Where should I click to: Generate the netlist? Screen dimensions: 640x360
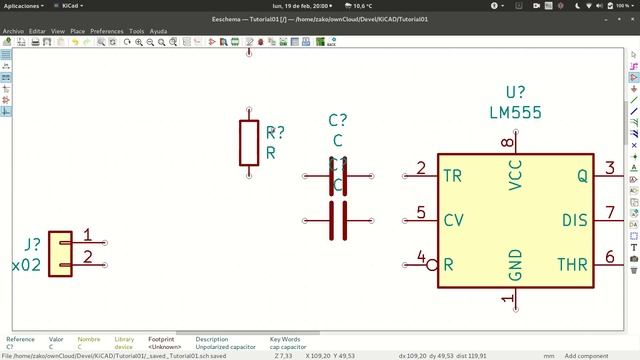(283, 42)
